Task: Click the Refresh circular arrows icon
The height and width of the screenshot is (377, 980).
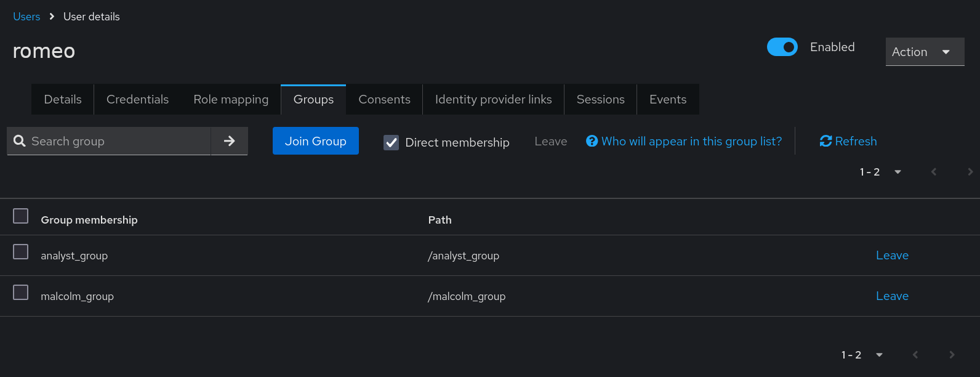Action: click(x=825, y=141)
